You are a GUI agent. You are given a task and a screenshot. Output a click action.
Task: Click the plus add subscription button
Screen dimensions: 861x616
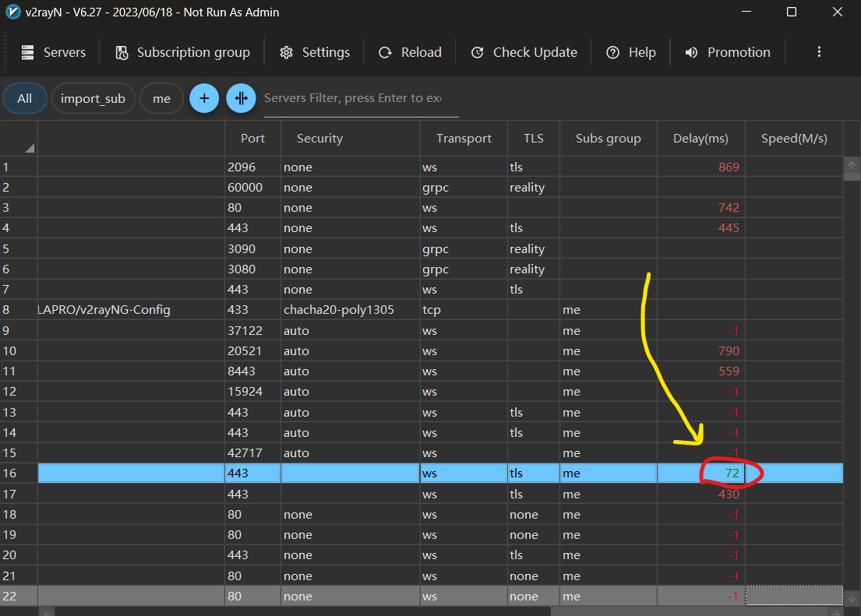[204, 98]
